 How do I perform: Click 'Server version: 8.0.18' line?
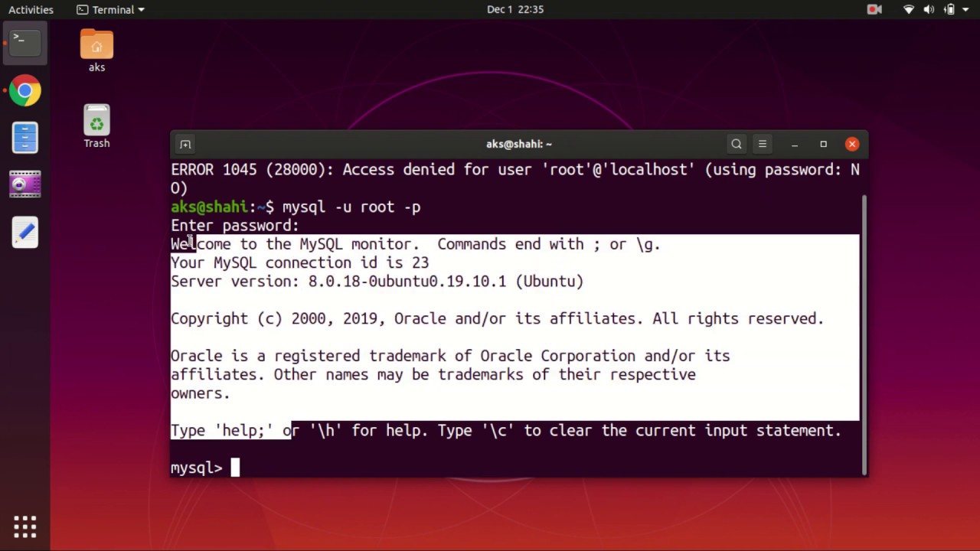tap(377, 282)
